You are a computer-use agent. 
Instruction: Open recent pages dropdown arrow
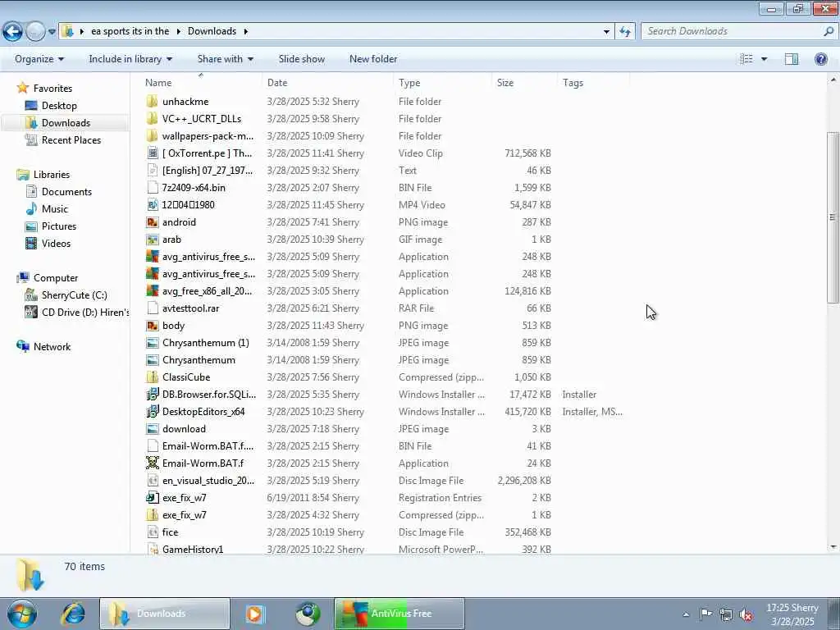tap(52, 32)
